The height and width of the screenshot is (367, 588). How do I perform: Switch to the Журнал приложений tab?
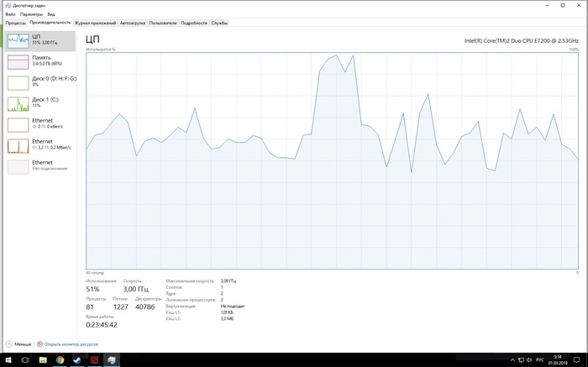(x=94, y=23)
